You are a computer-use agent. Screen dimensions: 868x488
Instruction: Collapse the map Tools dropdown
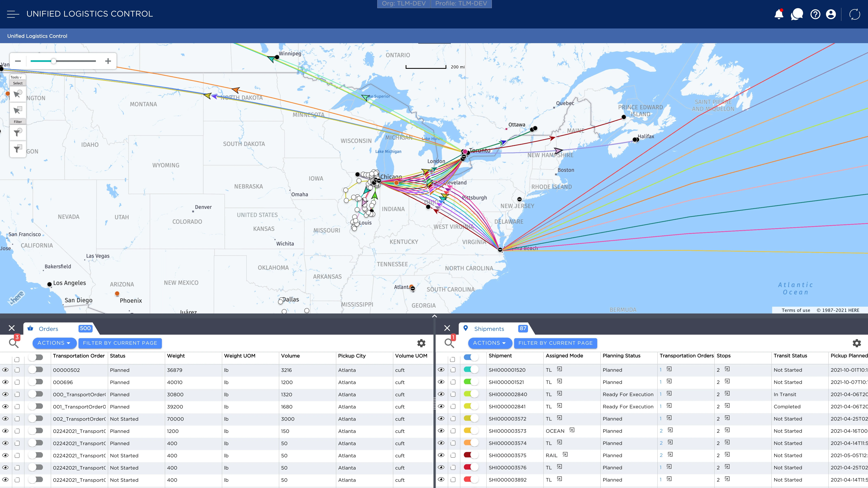[16, 77]
